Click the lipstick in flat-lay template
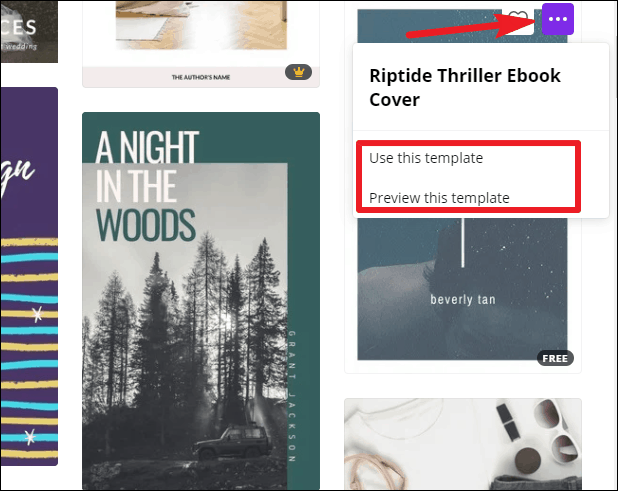This screenshot has width=618, height=491. (508, 422)
